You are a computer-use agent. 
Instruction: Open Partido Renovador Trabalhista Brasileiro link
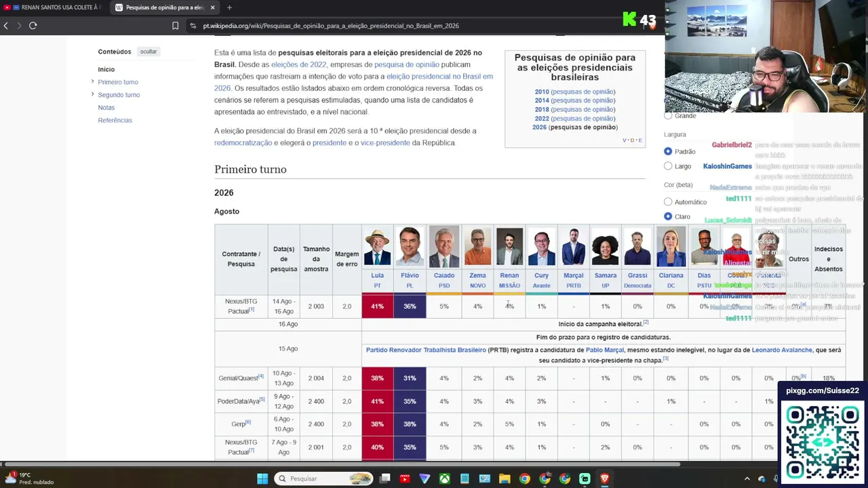point(426,350)
